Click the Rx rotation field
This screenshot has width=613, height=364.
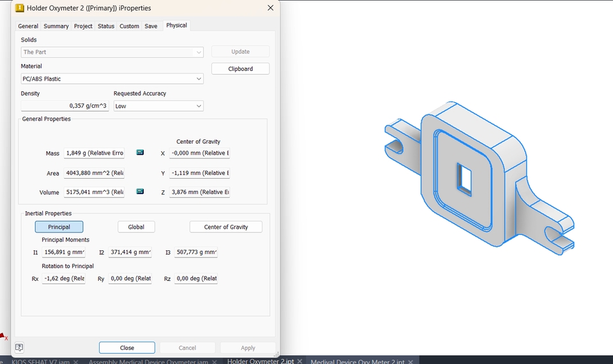[64, 278]
